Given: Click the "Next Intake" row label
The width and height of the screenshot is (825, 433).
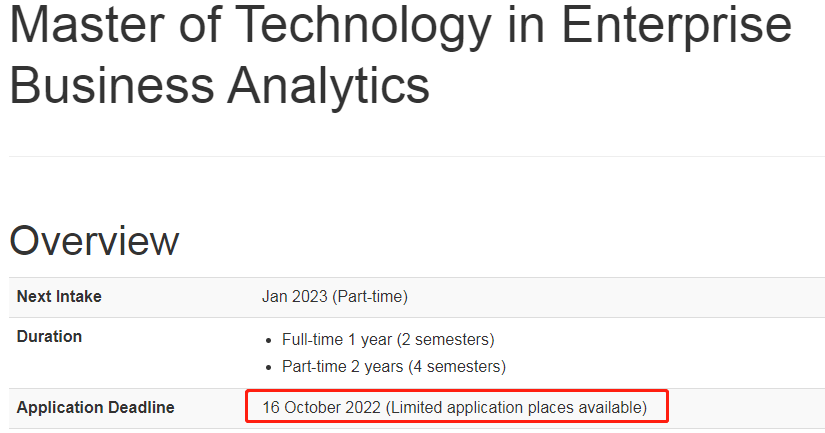Looking at the screenshot, I should point(59,297).
